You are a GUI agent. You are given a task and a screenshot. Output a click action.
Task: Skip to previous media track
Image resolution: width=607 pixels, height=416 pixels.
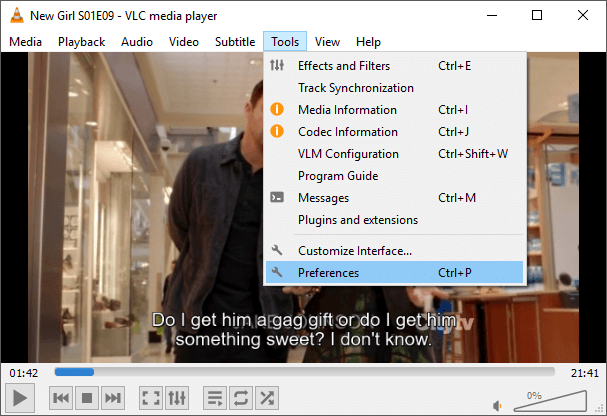pos(61,398)
